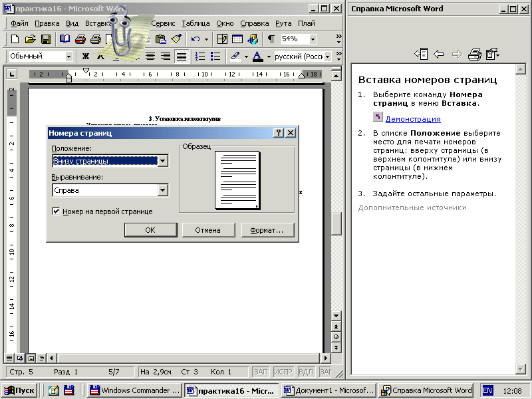
Task: Set the font color using the A swatch
Action: (x=258, y=57)
